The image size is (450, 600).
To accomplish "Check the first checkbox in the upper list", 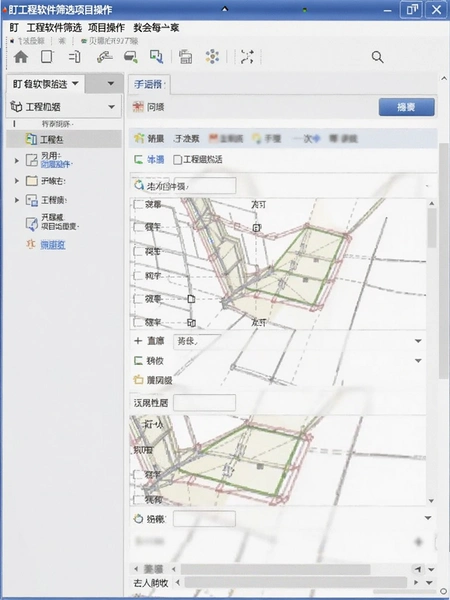I will coord(138,204).
